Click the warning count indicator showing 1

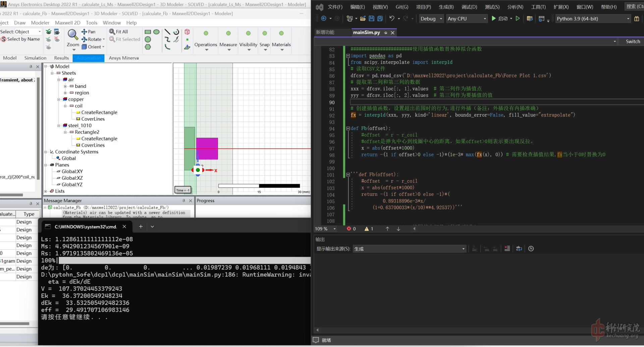tap(369, 229)
